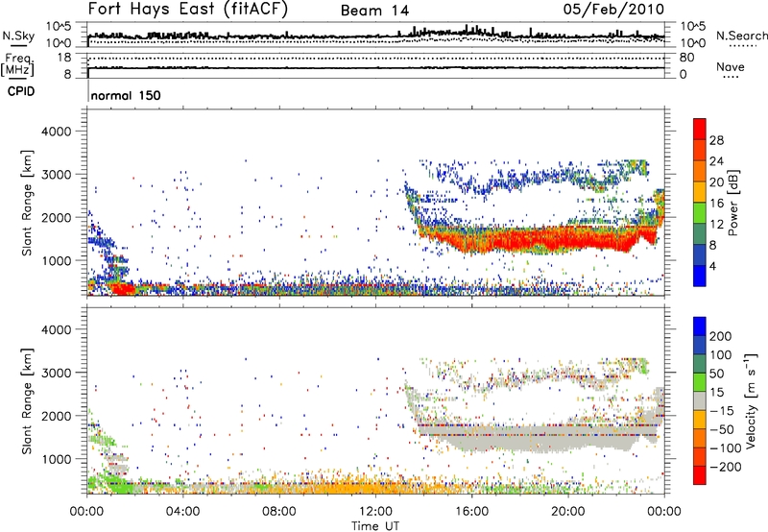Viewport: 768px width, 532px height.
Task: Click the blue top of the velocity color bar
Action: pyautogui.click(x=700, y=326)
